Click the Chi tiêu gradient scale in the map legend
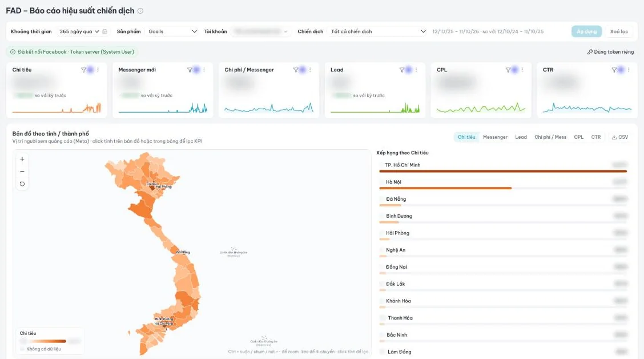This screenshot has height=359, width=644. coord(47,341)
